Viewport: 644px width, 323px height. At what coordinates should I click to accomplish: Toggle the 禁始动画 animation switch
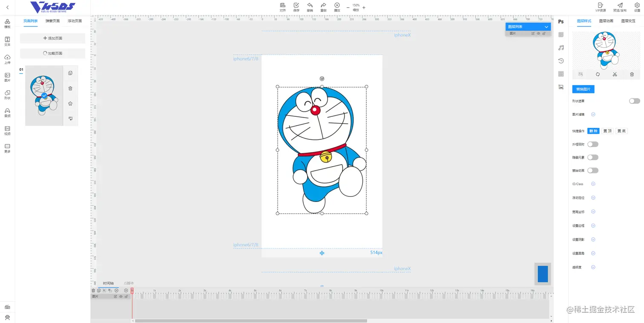tap(593, 170)
